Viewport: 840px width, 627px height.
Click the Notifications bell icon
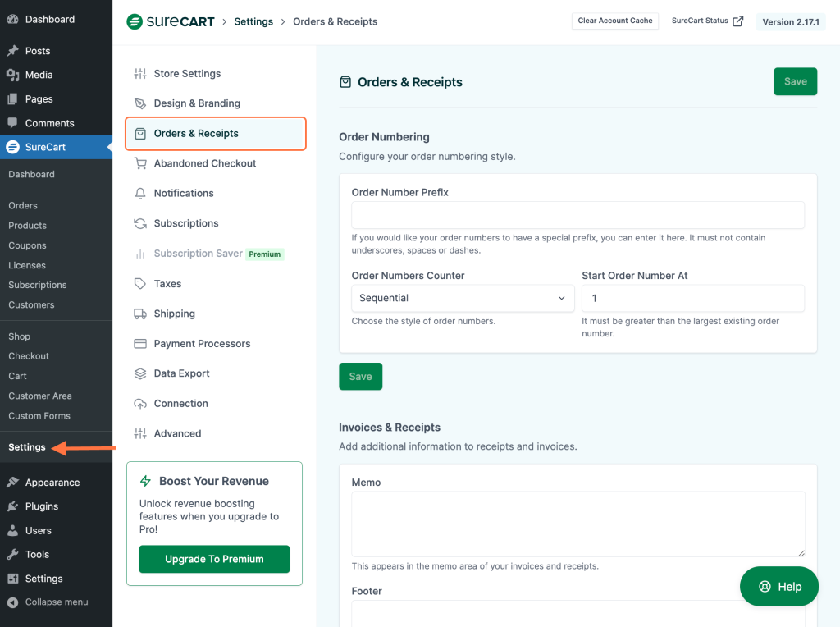[140, 194]
